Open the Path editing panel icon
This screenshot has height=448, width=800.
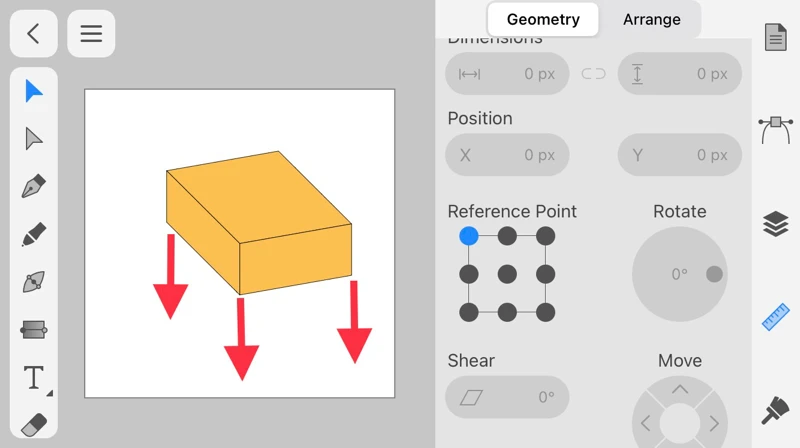click(x=776, y=129)
